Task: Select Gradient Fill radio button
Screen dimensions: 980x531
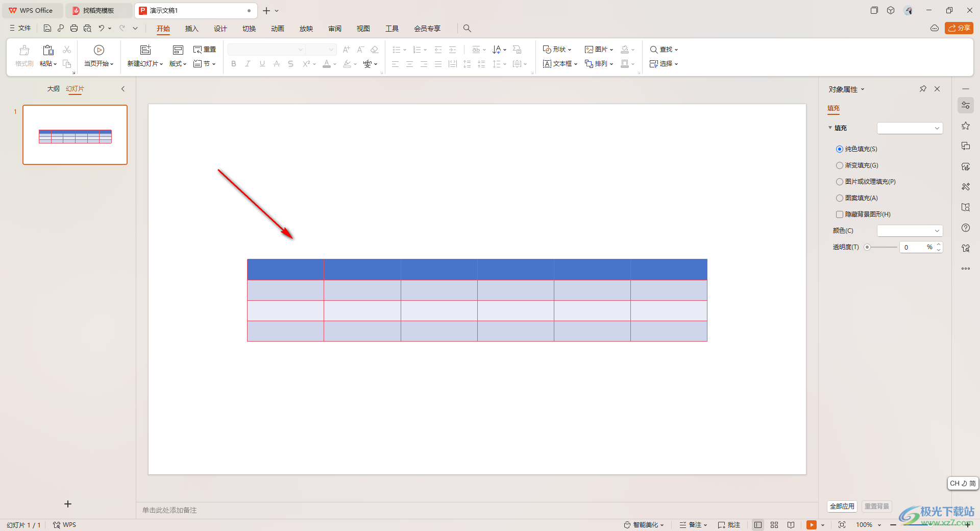Action: [x=840, y=165]
